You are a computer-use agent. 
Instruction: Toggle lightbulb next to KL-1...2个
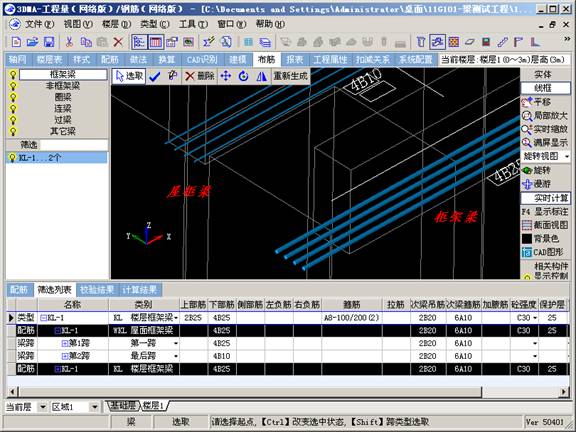(13, 158)
